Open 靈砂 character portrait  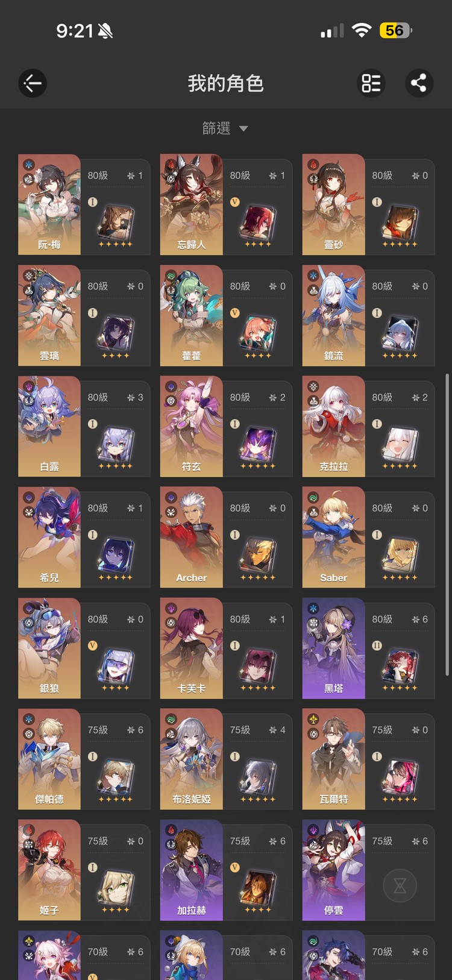333,204
